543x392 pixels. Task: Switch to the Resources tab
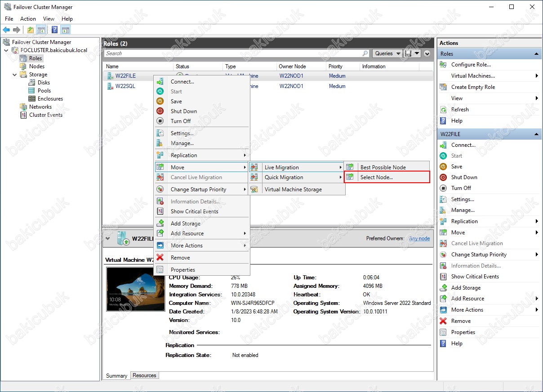(x=144, y=375)
